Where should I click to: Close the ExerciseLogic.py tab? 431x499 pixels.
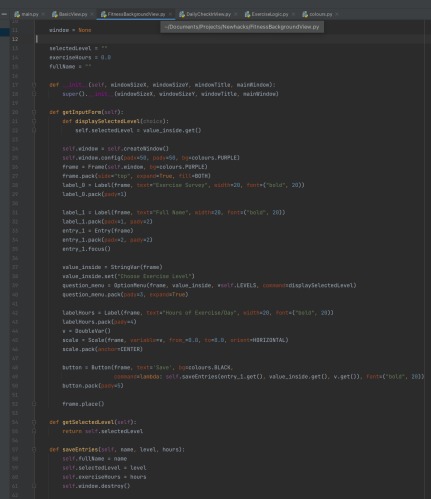293,14
